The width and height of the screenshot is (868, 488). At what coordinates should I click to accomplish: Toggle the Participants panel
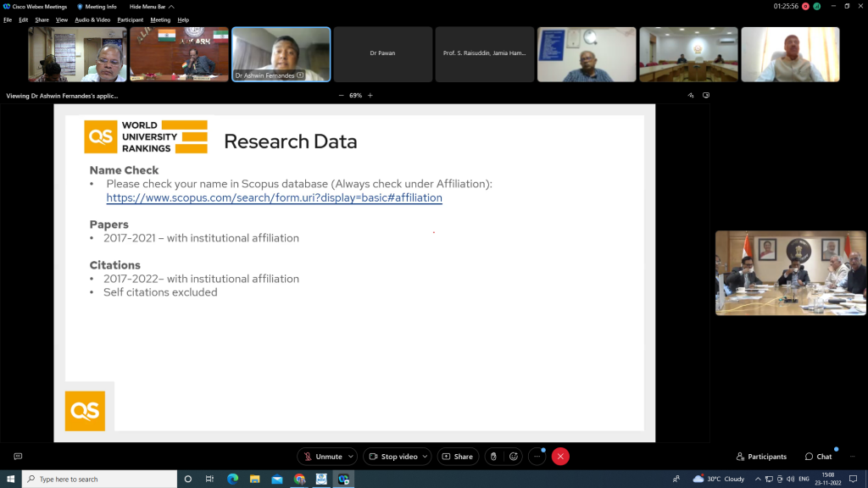tap(761, 457)
